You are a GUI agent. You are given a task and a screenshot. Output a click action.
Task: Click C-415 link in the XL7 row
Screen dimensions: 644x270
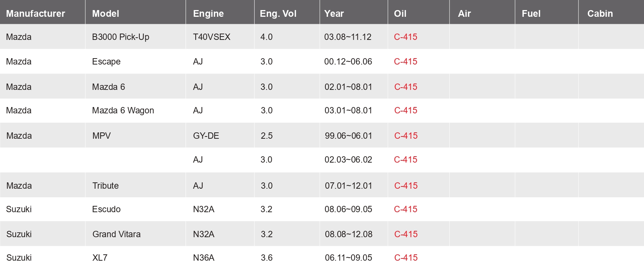click(405, 258)
